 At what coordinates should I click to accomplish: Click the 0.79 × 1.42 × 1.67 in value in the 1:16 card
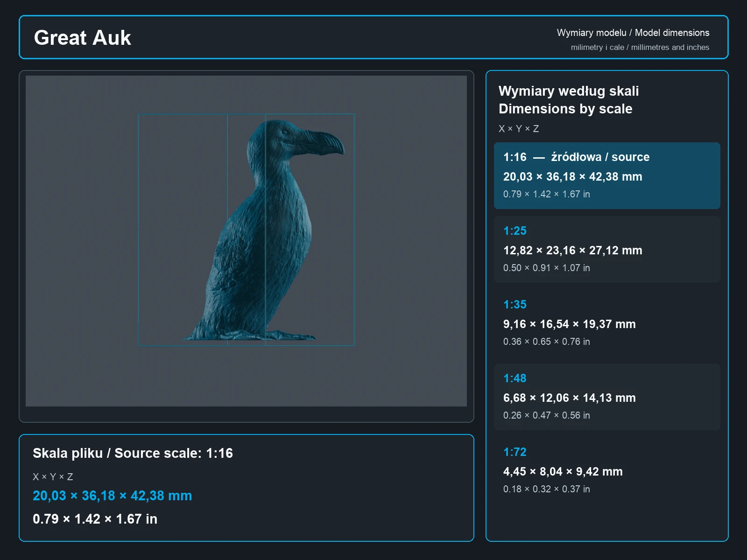pyautogui.click(x=546, y=194)
